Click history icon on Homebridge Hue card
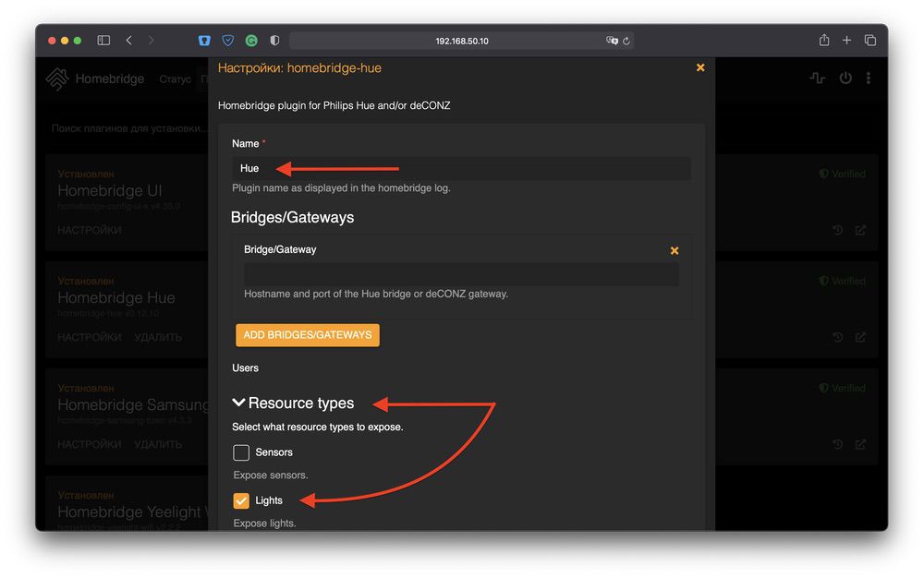Screen dimensions: 924x578 pos(837,337)
